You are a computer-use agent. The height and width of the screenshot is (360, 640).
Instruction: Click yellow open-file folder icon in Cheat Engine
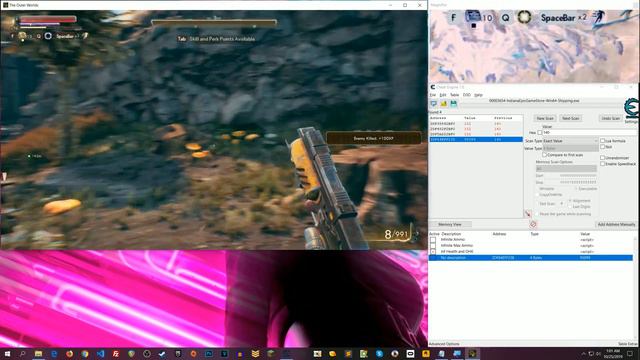(444, 104)
